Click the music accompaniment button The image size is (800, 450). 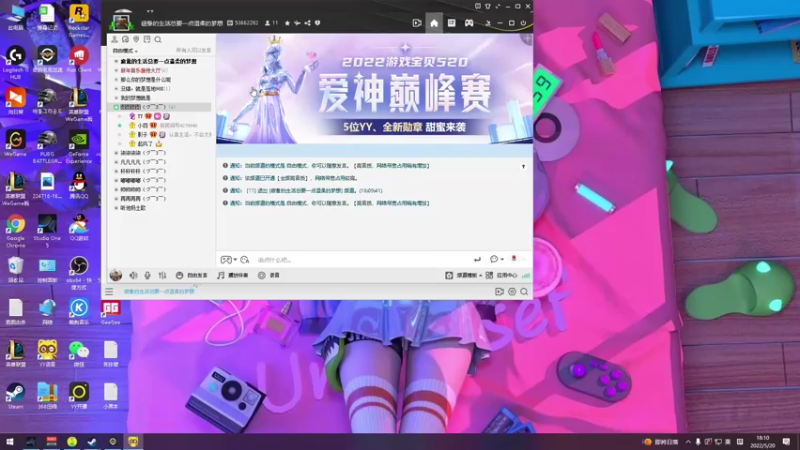(x=233, y=276)
